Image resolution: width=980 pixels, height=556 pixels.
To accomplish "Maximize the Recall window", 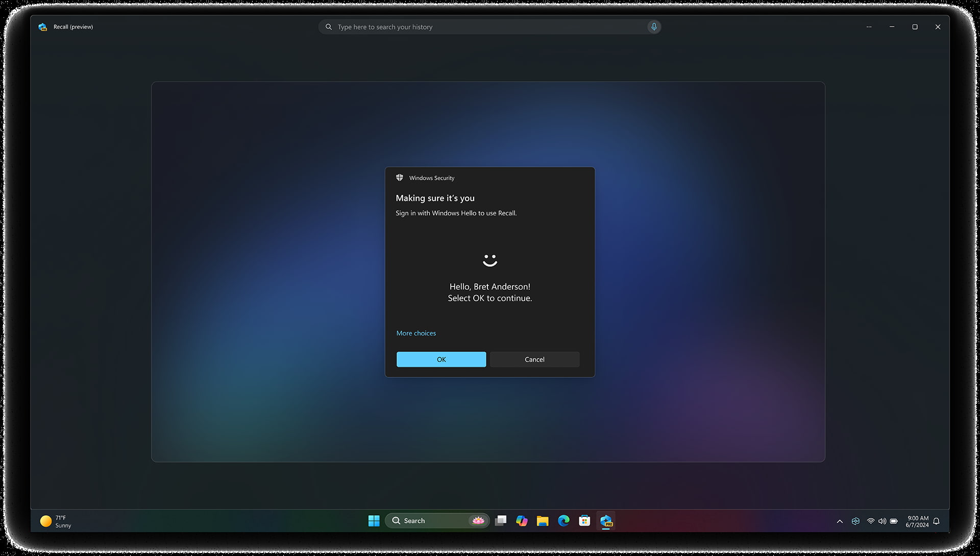I will click(x=915, y=27).
